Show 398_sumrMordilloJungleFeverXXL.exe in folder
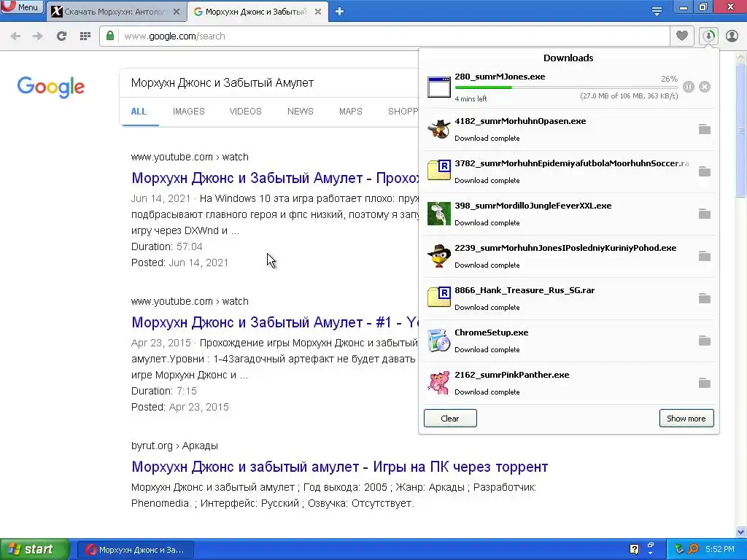Image resolution: width=747 pixels, height=560 pixels. [x=704, y=214]
